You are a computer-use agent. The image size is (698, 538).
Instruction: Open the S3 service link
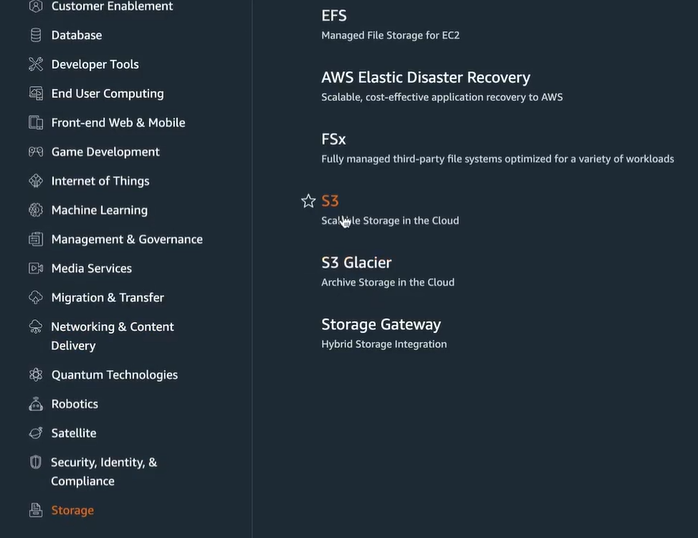click(x=330, y=201)
